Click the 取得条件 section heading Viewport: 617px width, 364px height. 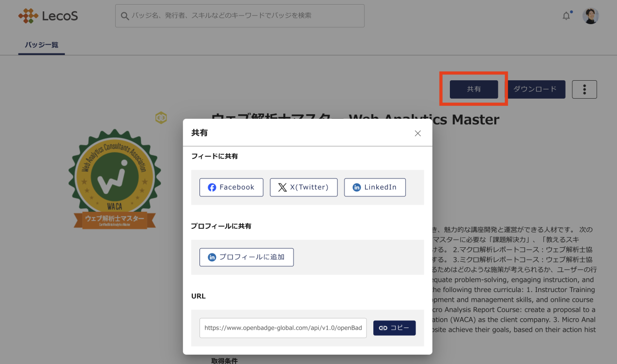click(225, 360)
